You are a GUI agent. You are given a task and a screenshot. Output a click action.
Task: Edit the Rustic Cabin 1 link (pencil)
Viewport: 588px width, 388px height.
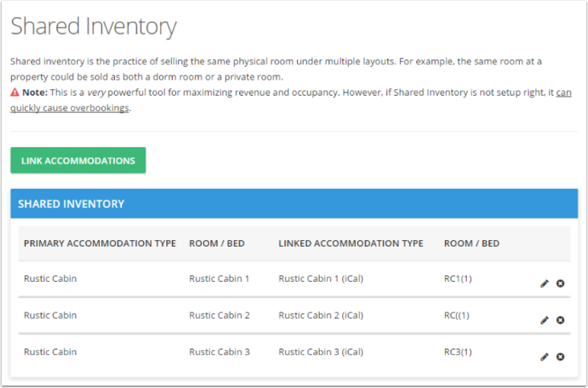(x=544, y=284)
